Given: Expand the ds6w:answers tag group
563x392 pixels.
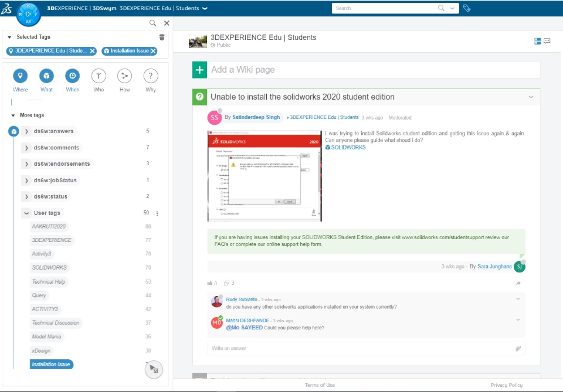Looking at the screenshot, I should click(26, 131).
